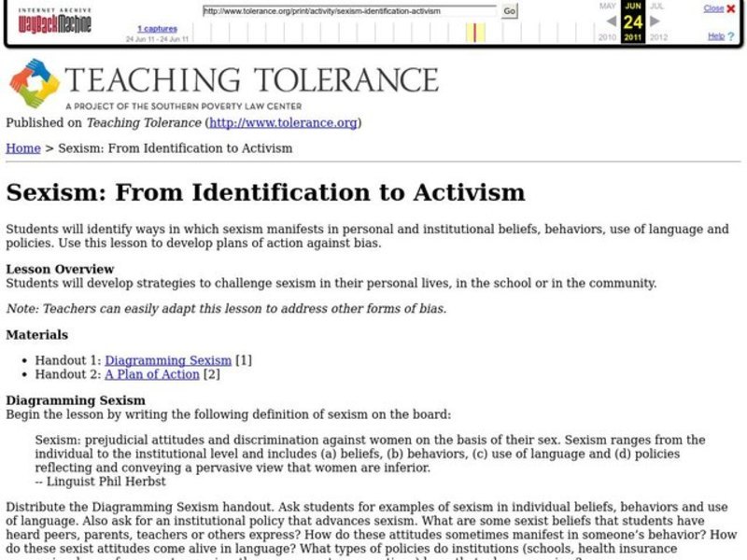
Task: Select the highlighted JUN 24 capture date
Action: (x=633, y=21)
